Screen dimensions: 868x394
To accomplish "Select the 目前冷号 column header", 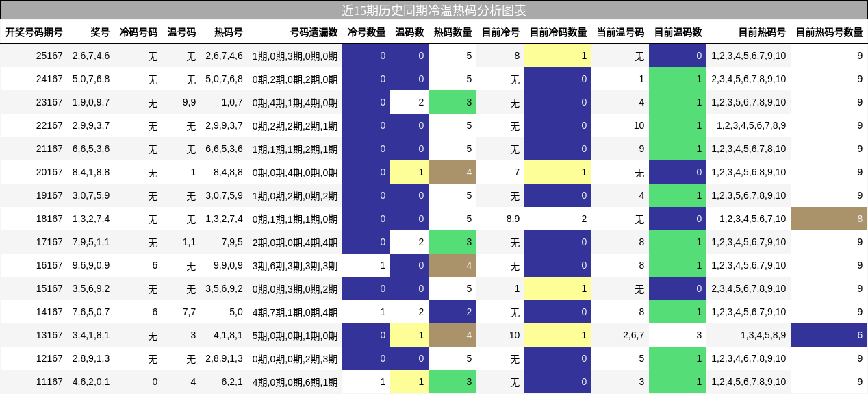I will pyautogui.click(x=501, y=32).
